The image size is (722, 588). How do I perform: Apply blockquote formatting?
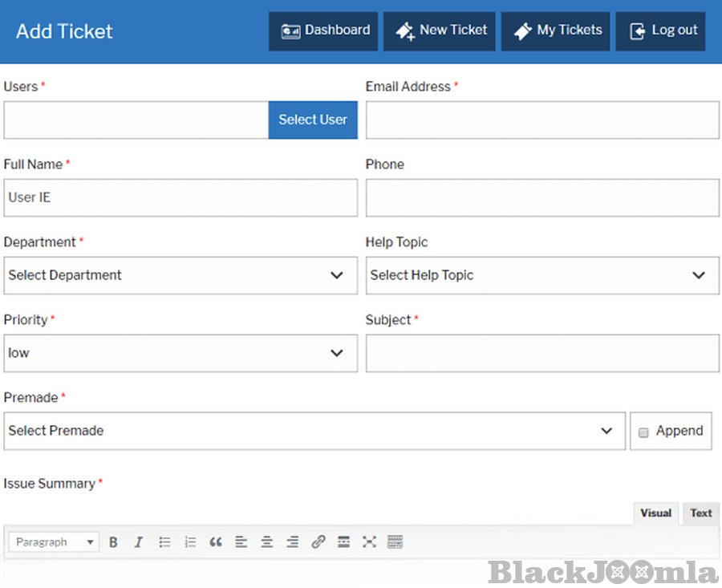[216, 542]
